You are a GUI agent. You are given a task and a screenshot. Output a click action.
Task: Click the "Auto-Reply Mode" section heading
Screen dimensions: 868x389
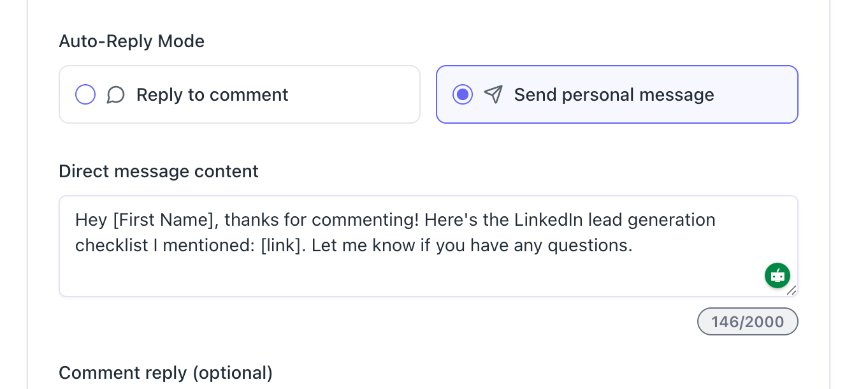(131, 41)
